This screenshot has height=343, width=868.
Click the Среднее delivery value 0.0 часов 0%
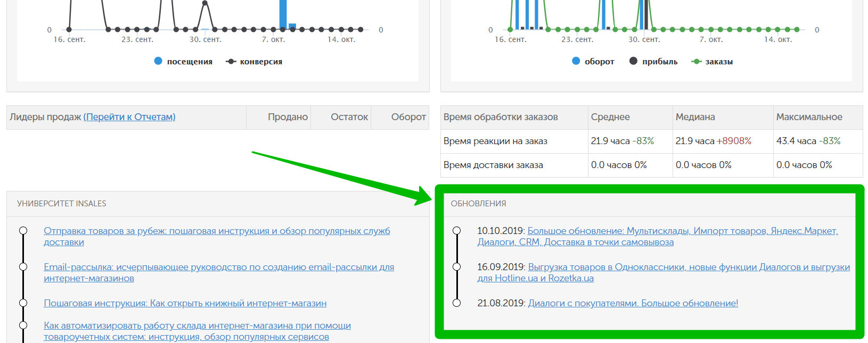click(619, 165)
